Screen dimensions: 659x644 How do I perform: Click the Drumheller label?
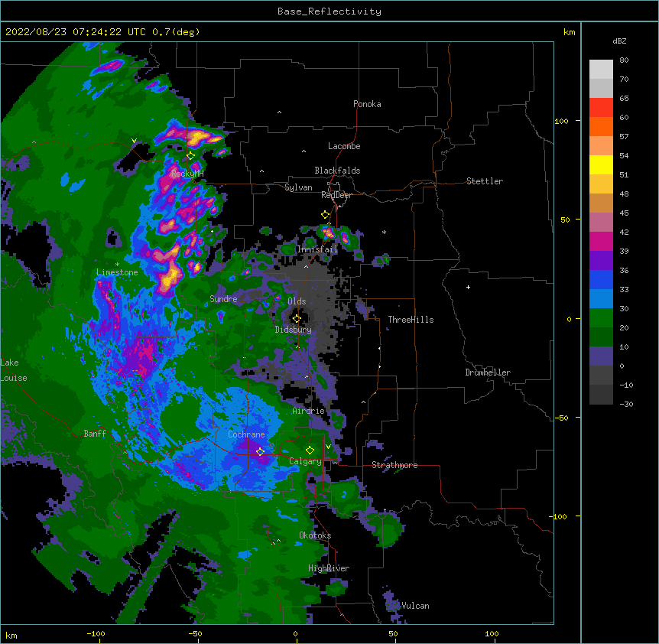point(488,372)
